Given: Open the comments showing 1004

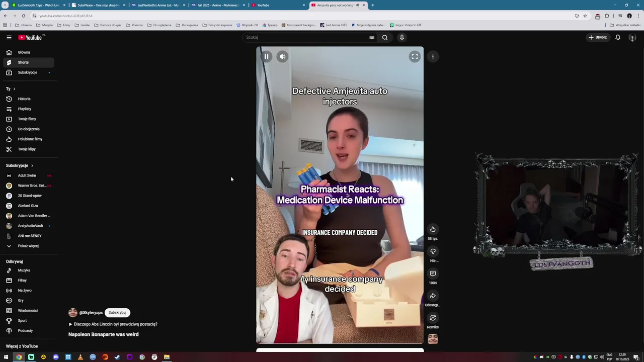Looking at the screenshot, I should pos(433,274).
